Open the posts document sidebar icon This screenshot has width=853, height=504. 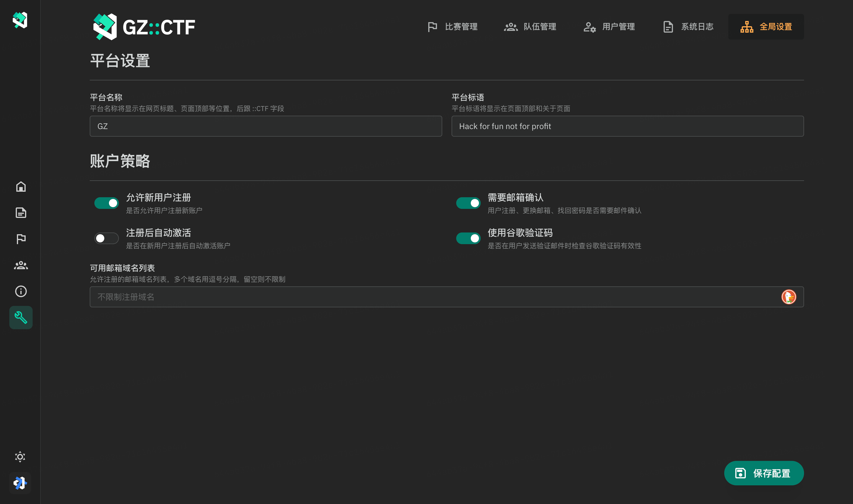click(21, 213)
